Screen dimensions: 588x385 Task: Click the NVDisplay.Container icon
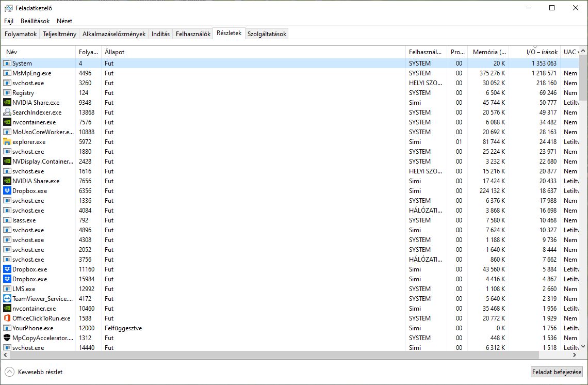pyautogui.click(x=7, y=162)
